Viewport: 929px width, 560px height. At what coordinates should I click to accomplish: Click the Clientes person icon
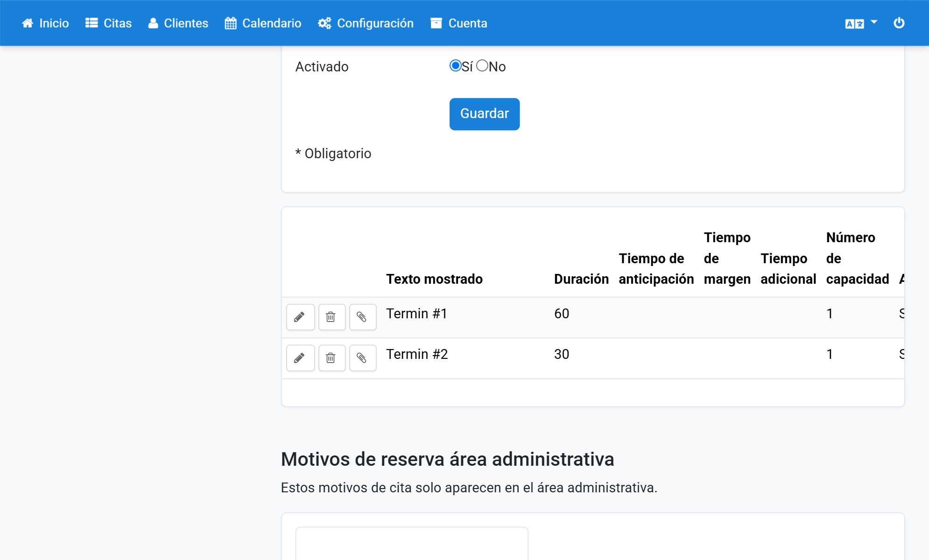tap(153, 23)
